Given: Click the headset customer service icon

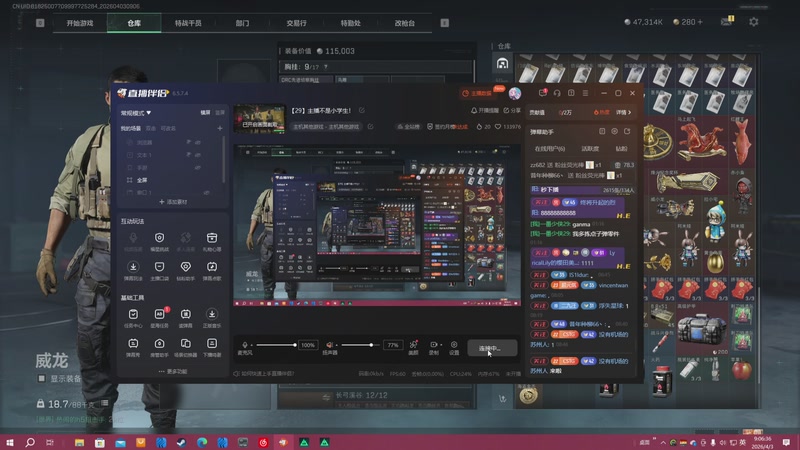Looking at the screenshot, I should tap(557, 93).
